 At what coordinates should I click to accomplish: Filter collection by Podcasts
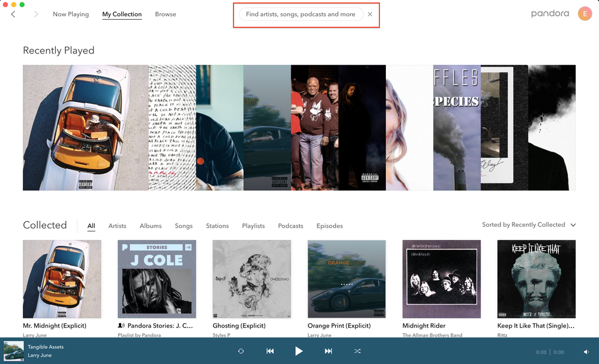(290, 226)
